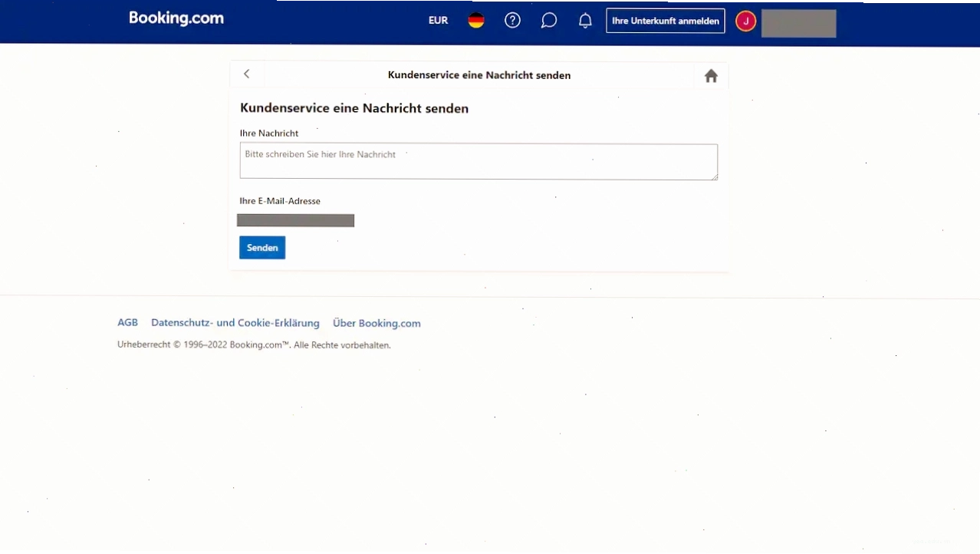Open help via question mark icon
The width and height of the screenshot is (980, 554).
pos(512,21)
